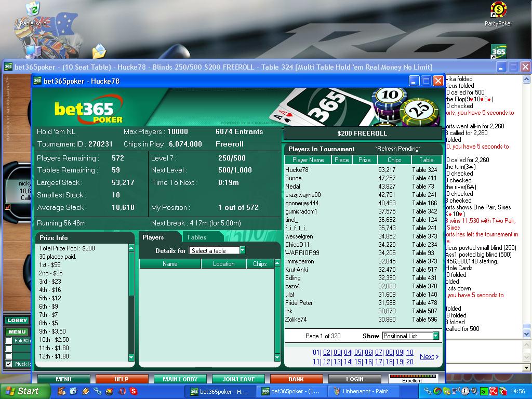Open the red K antivirus tray icon

coord(493,391)
